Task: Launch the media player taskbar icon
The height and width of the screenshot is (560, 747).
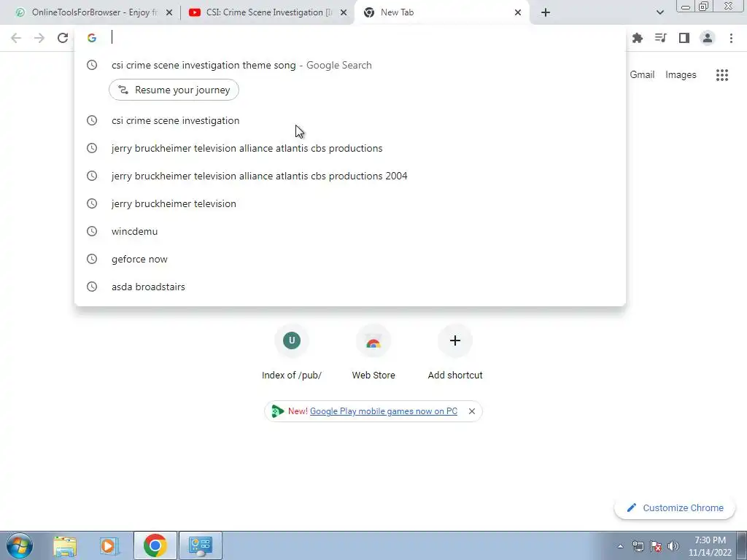Action: point(109,545)
